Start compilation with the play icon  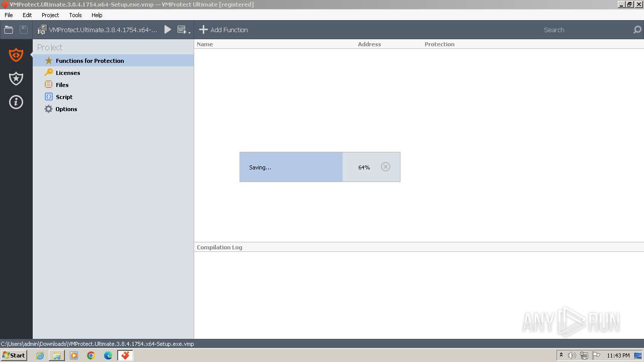pyautogui.click(x=168, y=30)
